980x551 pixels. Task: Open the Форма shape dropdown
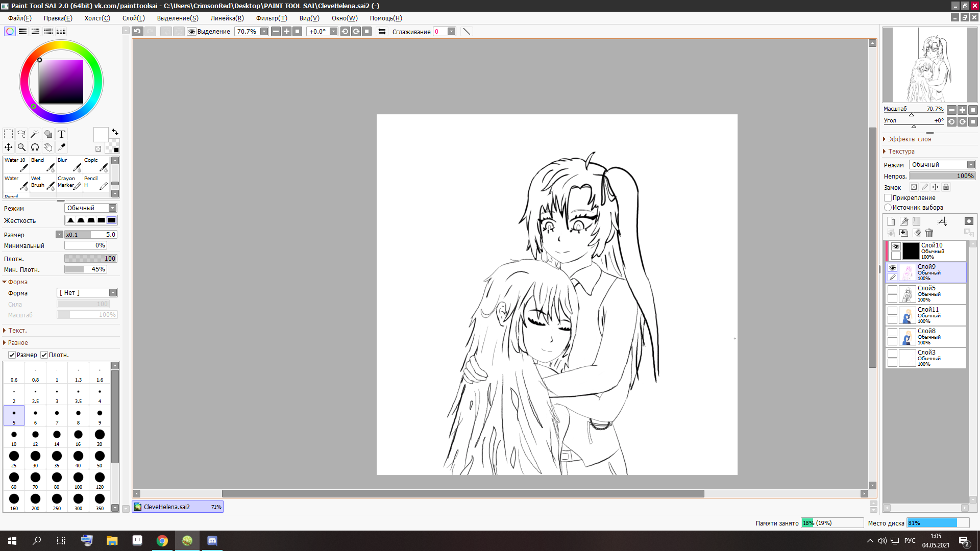(x=87, y=293)
